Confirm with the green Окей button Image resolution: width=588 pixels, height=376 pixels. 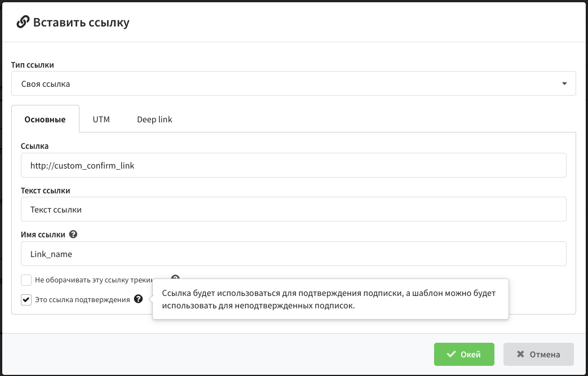[x=464, y=355]
